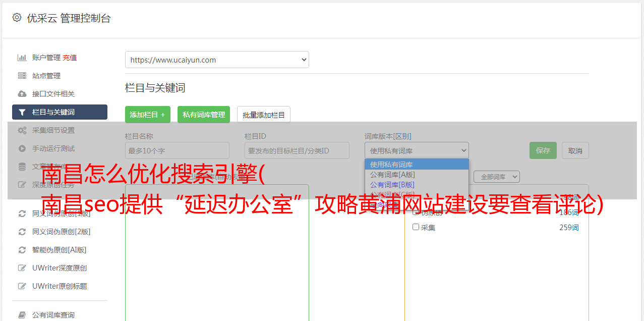Click the 私有词库管理 button

coord(204,115)
